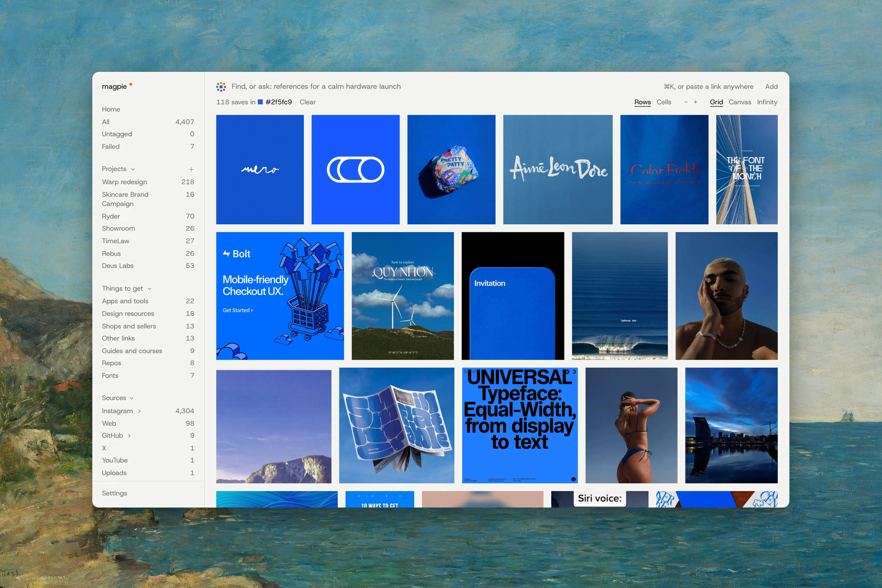Select the Canvas view

pyautogui.click(x=739, y=102)
